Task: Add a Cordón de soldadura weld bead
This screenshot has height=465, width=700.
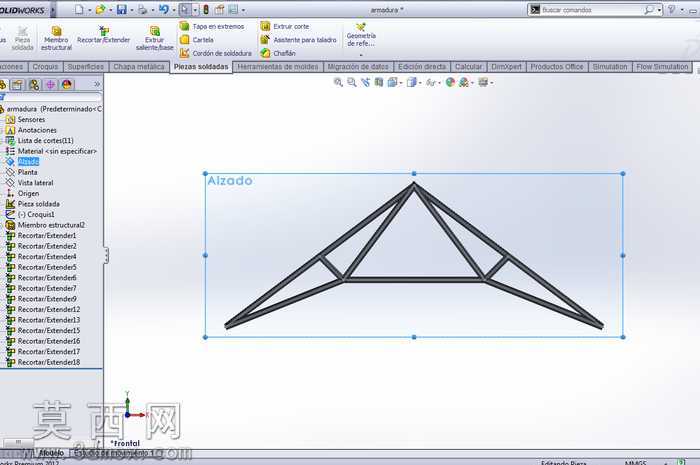Action: click(216, 53)
